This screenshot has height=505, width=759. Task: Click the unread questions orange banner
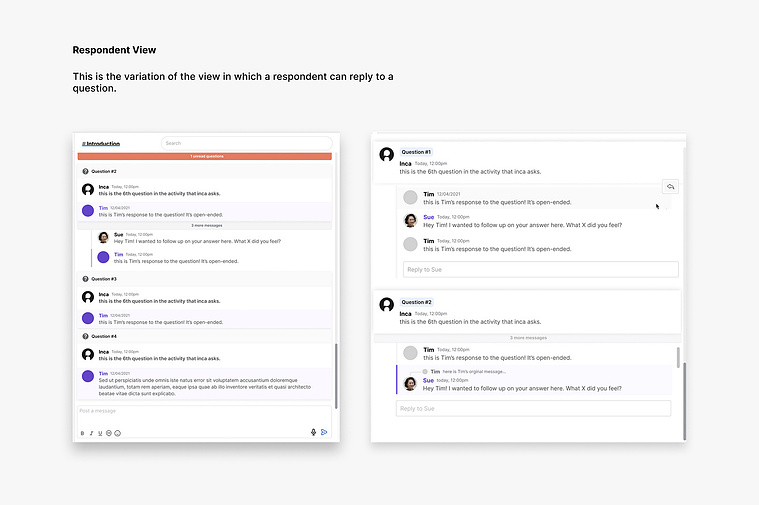coord(205,156)
